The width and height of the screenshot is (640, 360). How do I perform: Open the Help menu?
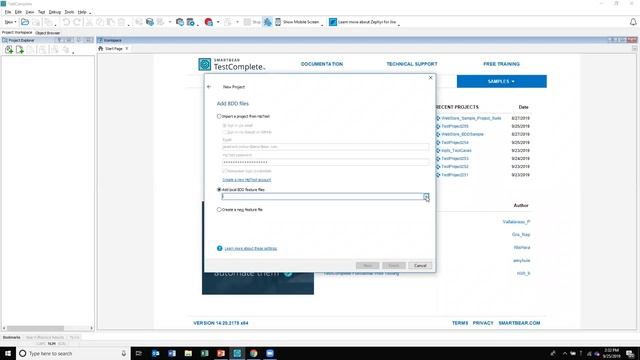pos(82,12)
